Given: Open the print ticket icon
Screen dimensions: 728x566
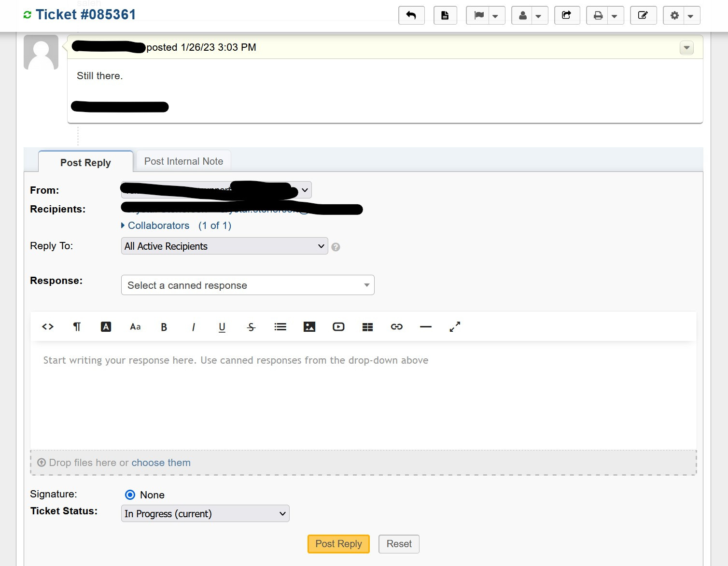Looking at the screenshot, I should [x=598, y=15].
